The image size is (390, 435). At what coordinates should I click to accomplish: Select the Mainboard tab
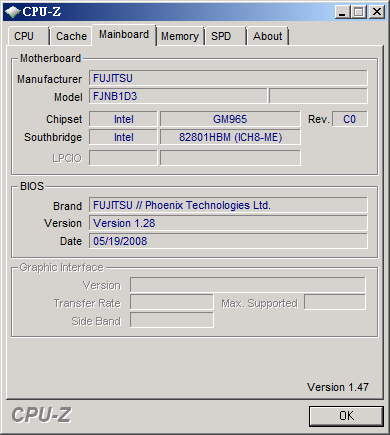(124, 35)
